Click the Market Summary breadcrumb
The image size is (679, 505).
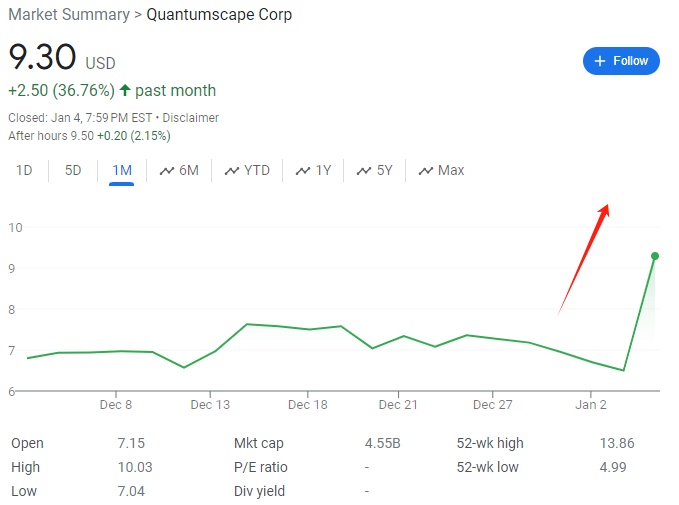click(69, 15)
